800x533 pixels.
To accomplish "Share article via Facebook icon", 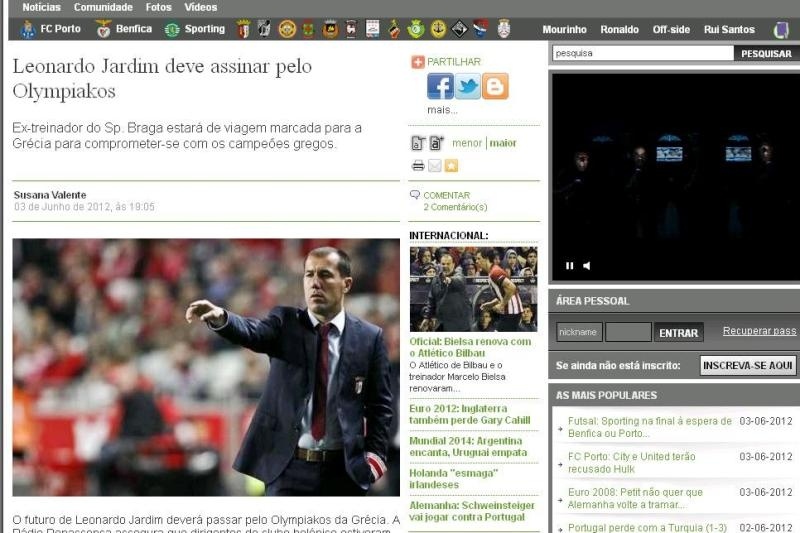I will (440, 87).
